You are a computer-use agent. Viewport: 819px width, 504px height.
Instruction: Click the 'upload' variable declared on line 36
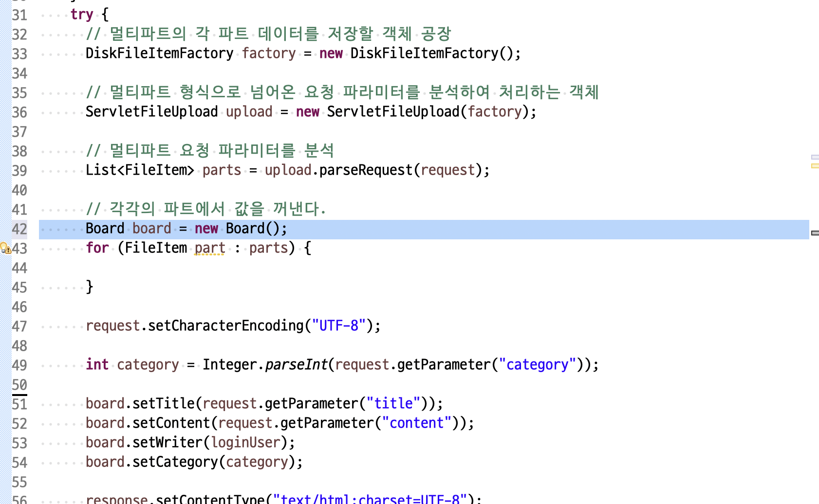pyautogui.click(x=249, y=111)
